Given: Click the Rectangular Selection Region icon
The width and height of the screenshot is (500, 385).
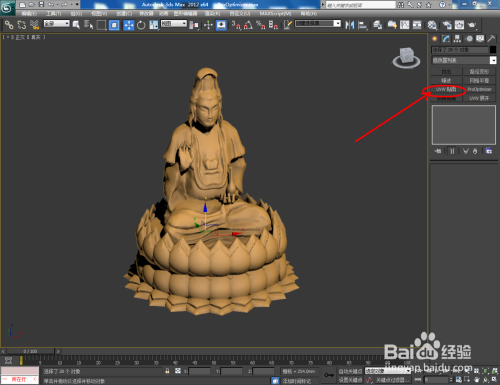Looking at the screenshot, I should pyautogui.click(x=101, y=25).
